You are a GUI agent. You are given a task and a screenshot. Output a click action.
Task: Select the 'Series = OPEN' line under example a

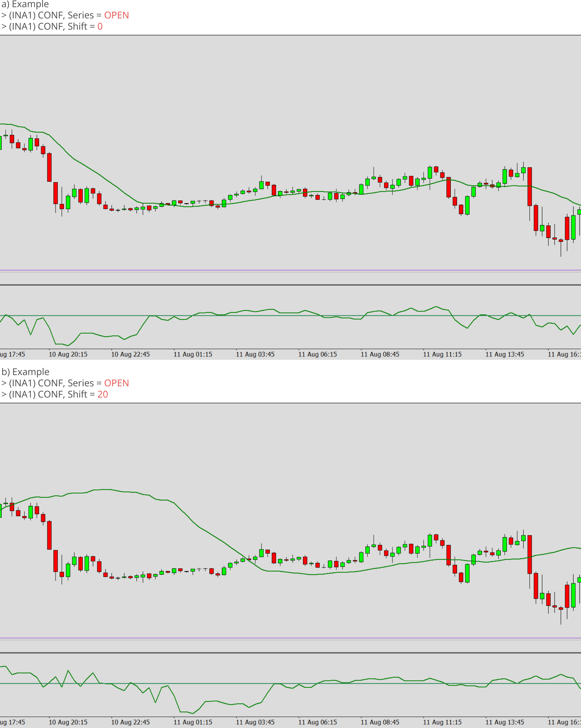pyautogui.click(x=65, y=15)
